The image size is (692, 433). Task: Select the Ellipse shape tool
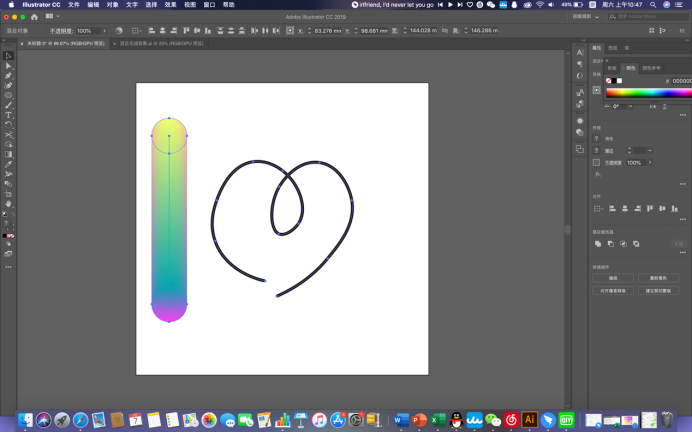pyautogui.click(x=8, y=95)
